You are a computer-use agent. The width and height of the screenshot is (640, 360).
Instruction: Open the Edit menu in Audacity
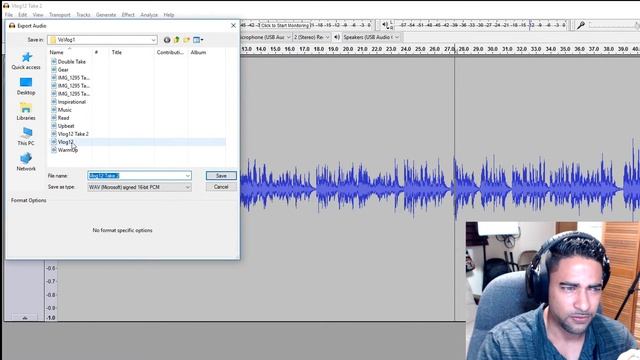click(22, 15)
